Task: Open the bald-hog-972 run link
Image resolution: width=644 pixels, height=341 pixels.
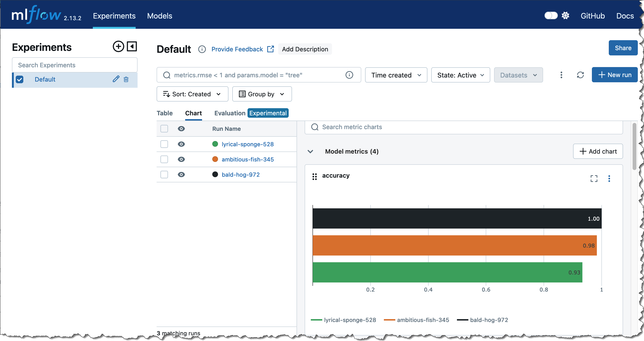Action: [x=241, y=175]
